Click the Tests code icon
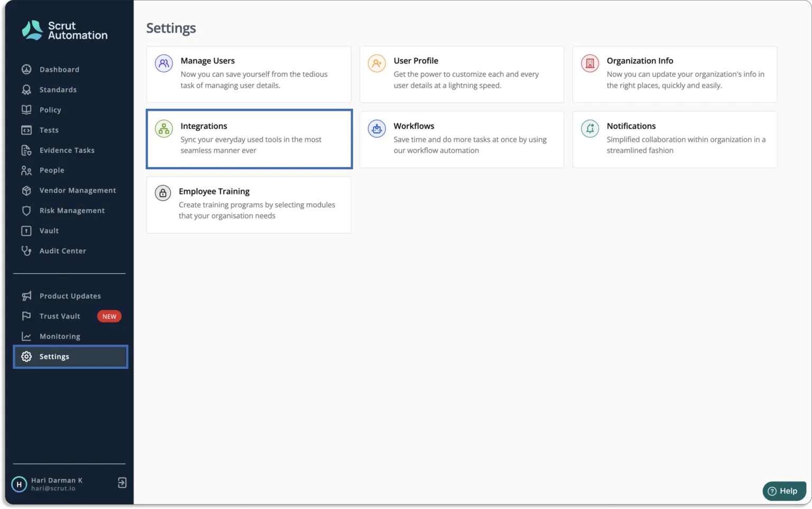Image resolution: width=812 pixels, height=509 pixels. click(x=26, y=130)
